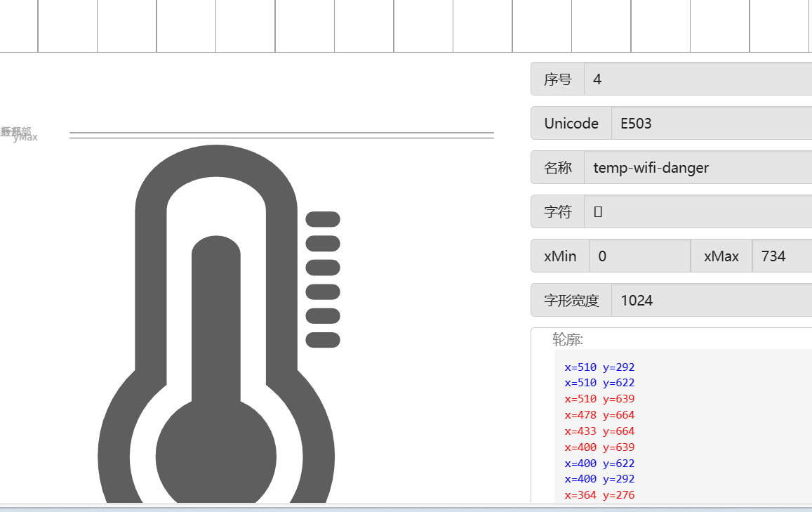
Task: Click the 字形宽度 label
Action: pos(571,300)
